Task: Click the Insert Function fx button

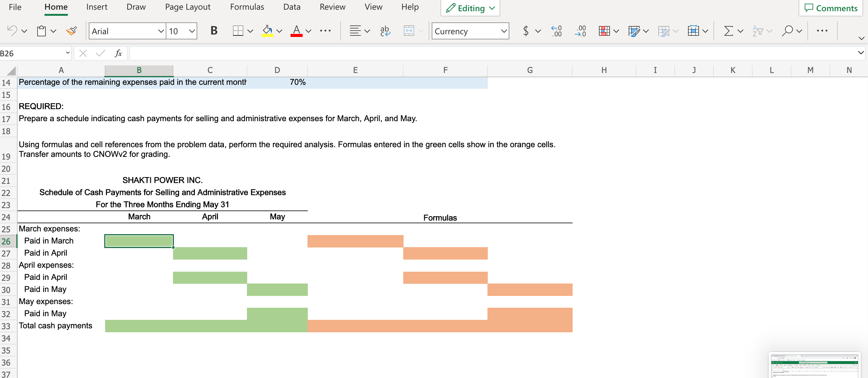Action: [118, 53]
